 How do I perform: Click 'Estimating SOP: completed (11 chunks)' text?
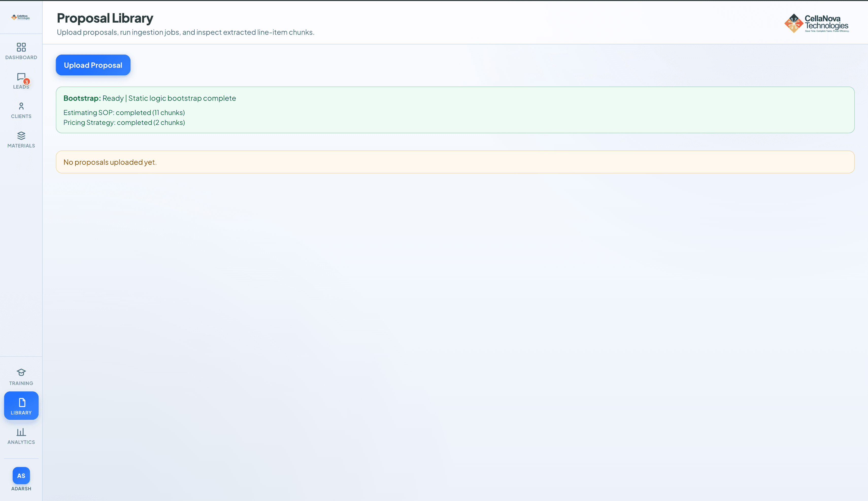(124, 112)
